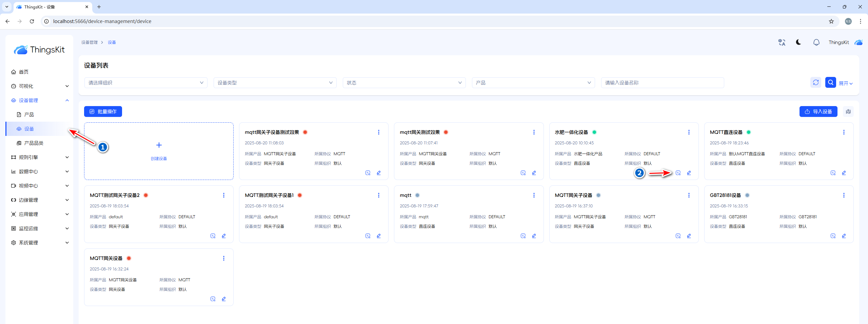Open three-dot menu on GBT28181设备 card
The width and height of the screenshot is (868, 324).
[844, 195]
